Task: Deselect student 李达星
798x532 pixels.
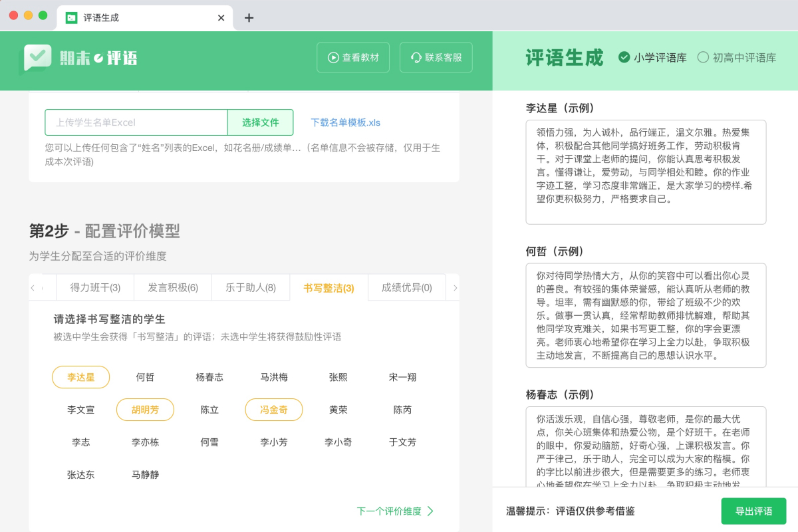Action: click(x=81, y=377)
